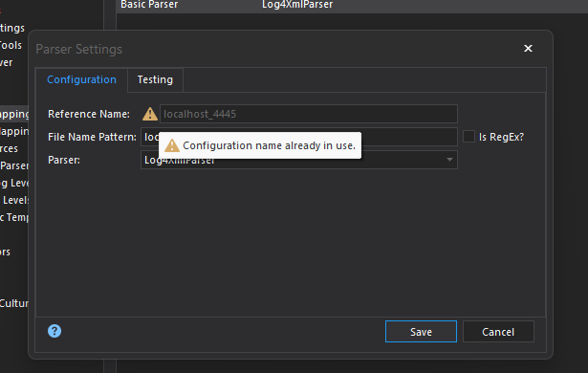Click the Is RegEx? label text
Screen dimensions: 588x373
[x=501, y=137]
